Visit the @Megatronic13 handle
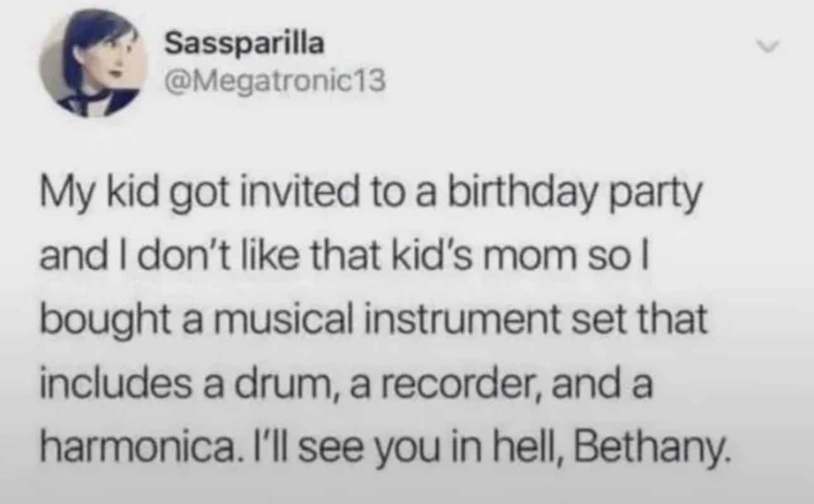The width and height of the screenshot is (814, 504). click(274, 82)
